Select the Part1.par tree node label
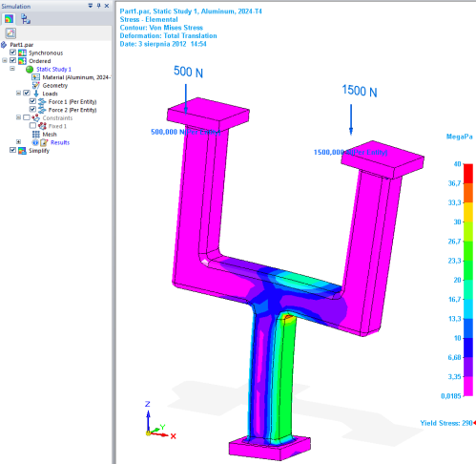This screenshot has height=464, width=476. pyautogui.click(x=22, y=45)
